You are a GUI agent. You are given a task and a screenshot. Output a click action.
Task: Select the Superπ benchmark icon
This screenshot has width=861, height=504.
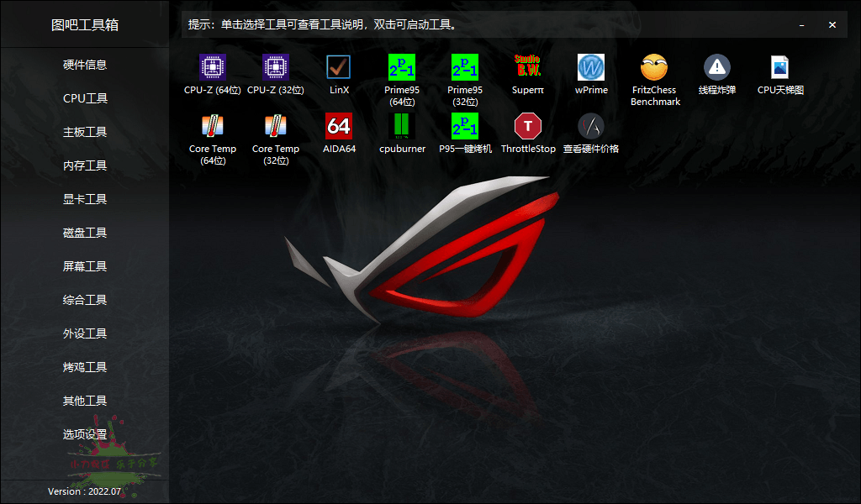click(527, 67)
